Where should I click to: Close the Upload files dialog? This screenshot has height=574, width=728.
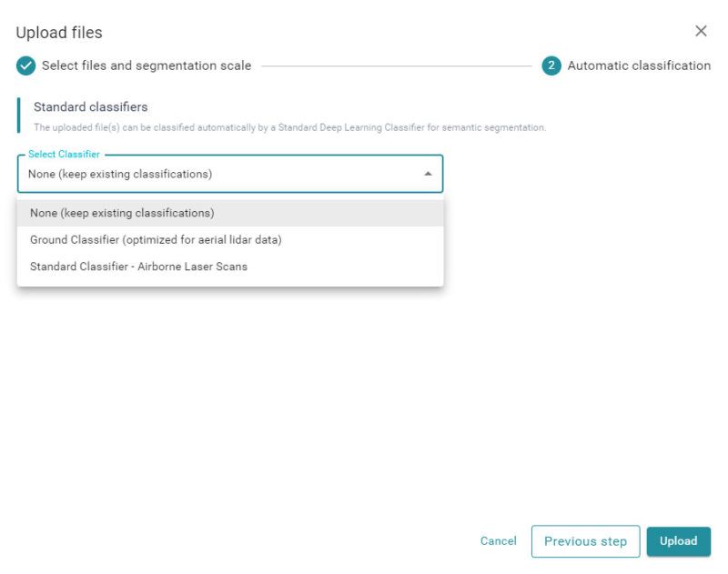(701, 31)
